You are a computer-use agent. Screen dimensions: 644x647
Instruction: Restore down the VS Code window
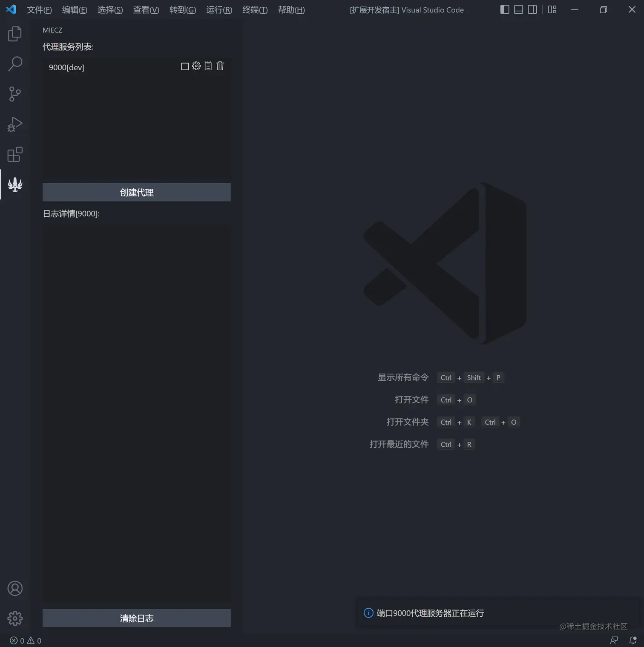[603, 9]
